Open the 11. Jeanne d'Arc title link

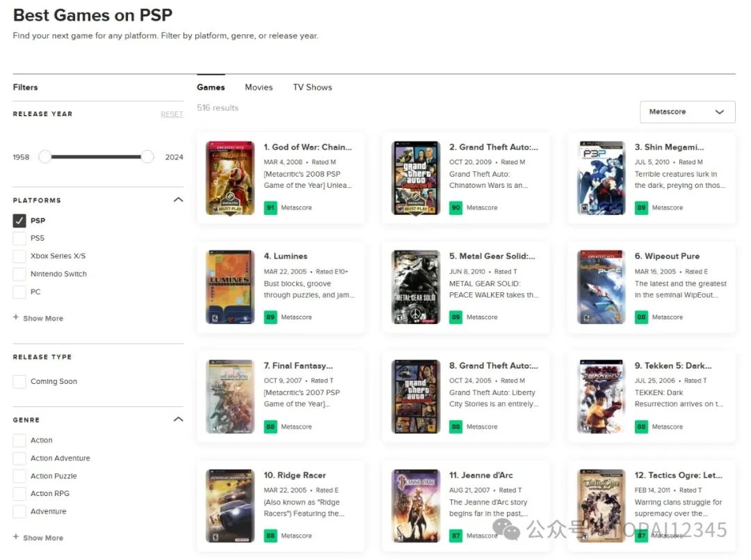pyautogui.click(x=481, y=475)
